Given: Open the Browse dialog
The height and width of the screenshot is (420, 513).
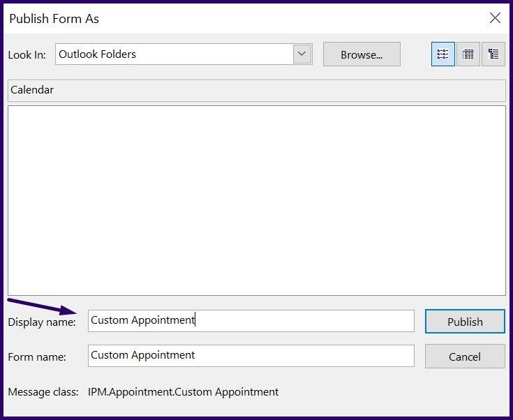Looking at the screenshot, I should pos(362,54).
